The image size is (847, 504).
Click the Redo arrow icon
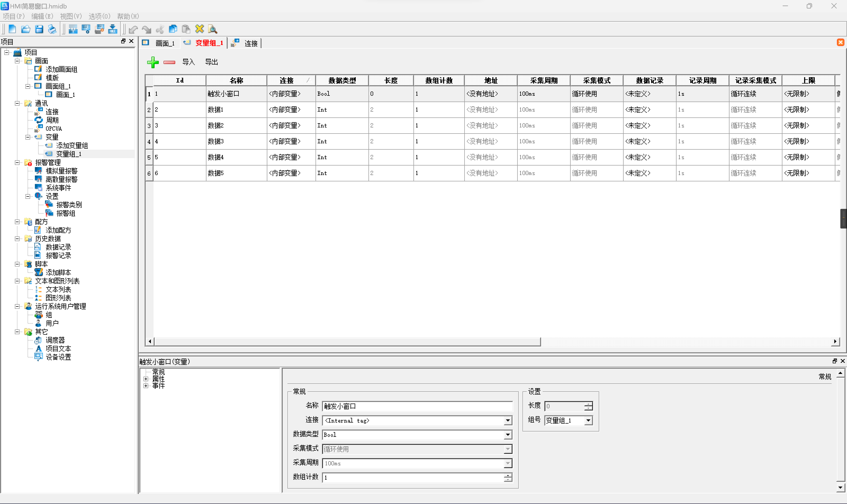point(146,30)
